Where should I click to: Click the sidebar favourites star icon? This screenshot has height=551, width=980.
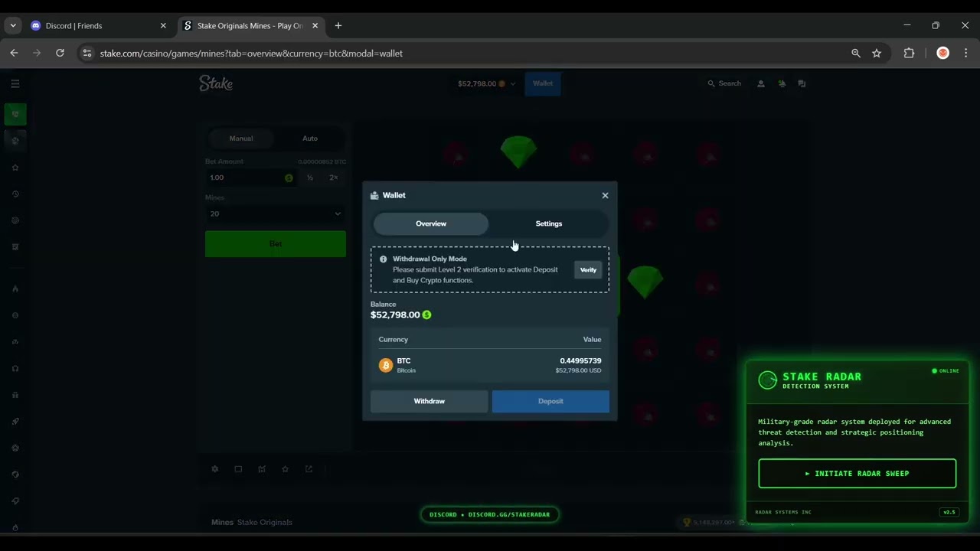(15, 168)
